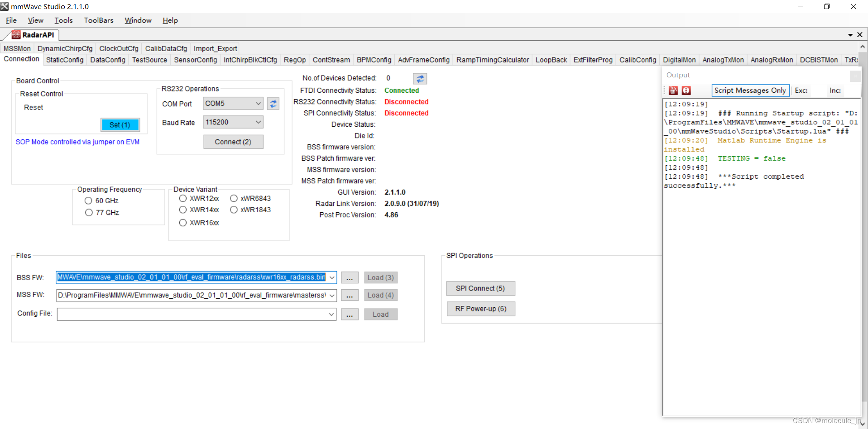Click the RadarAPI tab icon
The height and width of the screenshot is (429, 868).
[16, 35]
